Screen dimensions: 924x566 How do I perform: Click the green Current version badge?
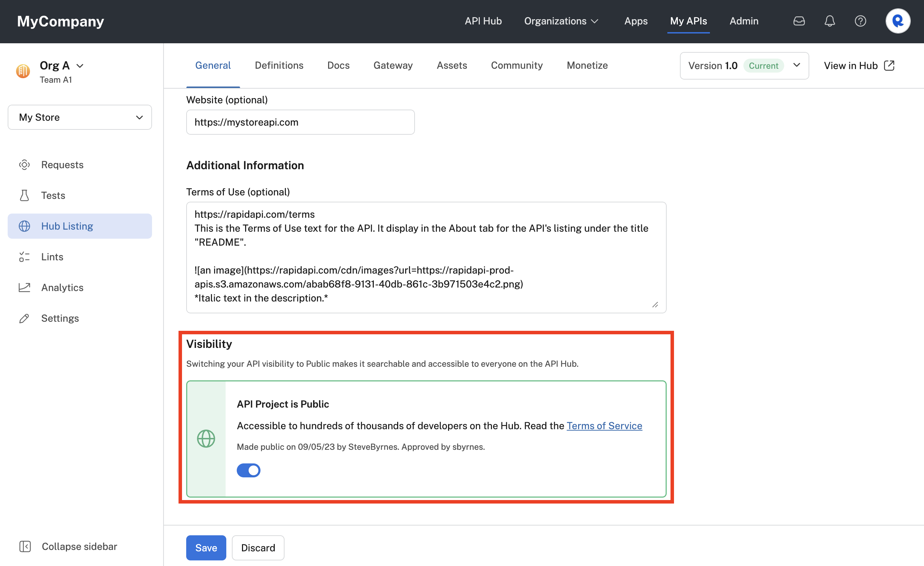pos(763,66)
